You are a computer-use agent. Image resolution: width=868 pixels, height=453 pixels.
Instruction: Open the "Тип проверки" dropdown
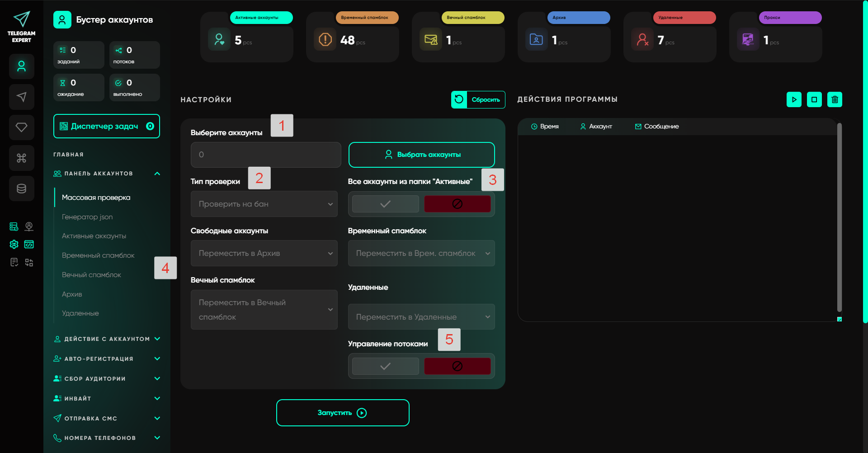[x=264, y=204]
